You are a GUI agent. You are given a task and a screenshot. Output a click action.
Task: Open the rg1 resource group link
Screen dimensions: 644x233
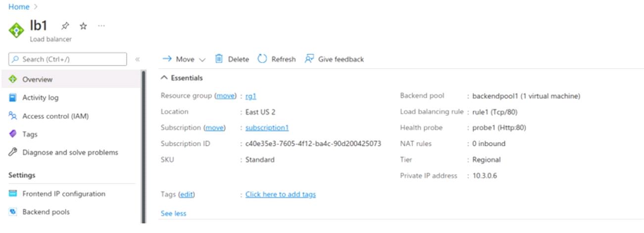[250, 96]
